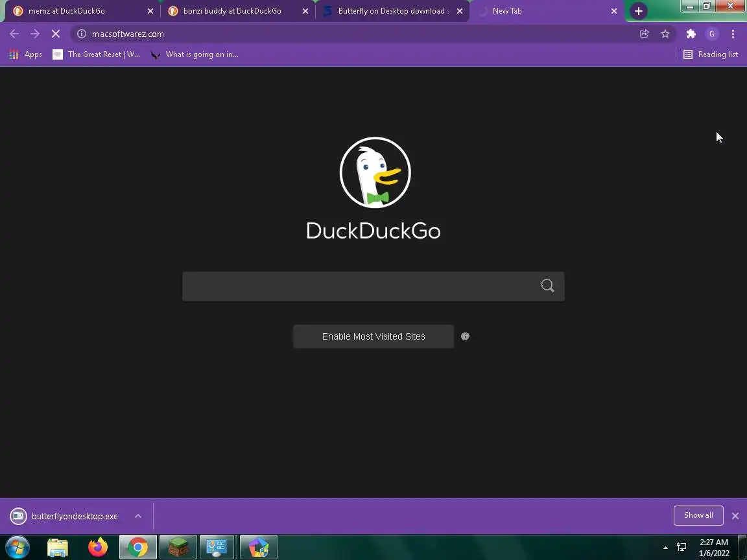Switch to the bonzi buddy at DuckDuckGo tab
This screenshot has height=560, width=747.
(236, 11)
